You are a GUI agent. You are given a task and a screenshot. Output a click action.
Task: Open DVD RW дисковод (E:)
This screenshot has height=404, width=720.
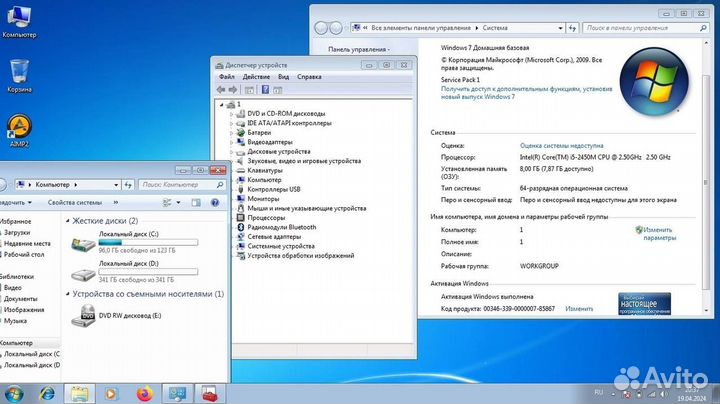(x=117, y=316)
